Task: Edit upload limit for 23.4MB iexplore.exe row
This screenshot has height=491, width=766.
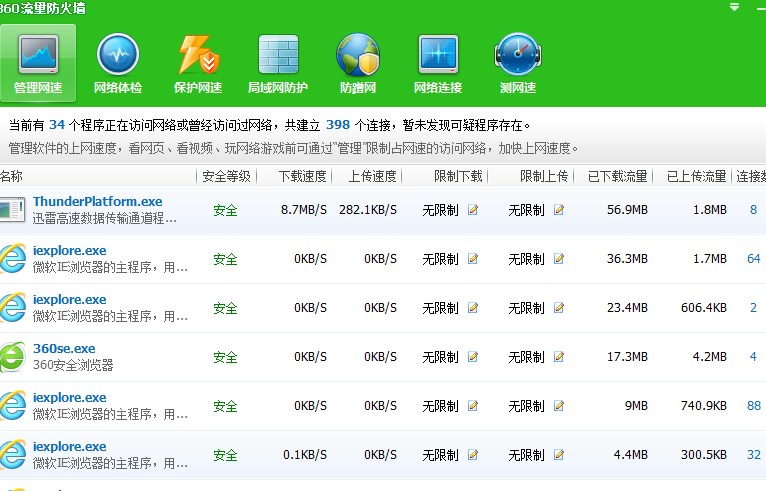Action: click(559, 308)
